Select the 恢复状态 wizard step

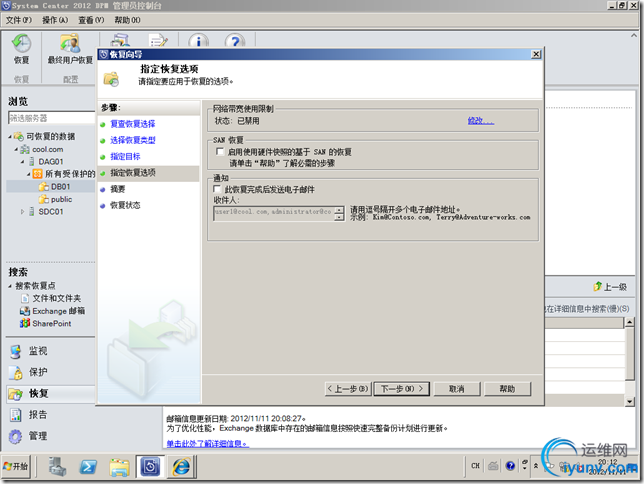[x=125, y=205]
